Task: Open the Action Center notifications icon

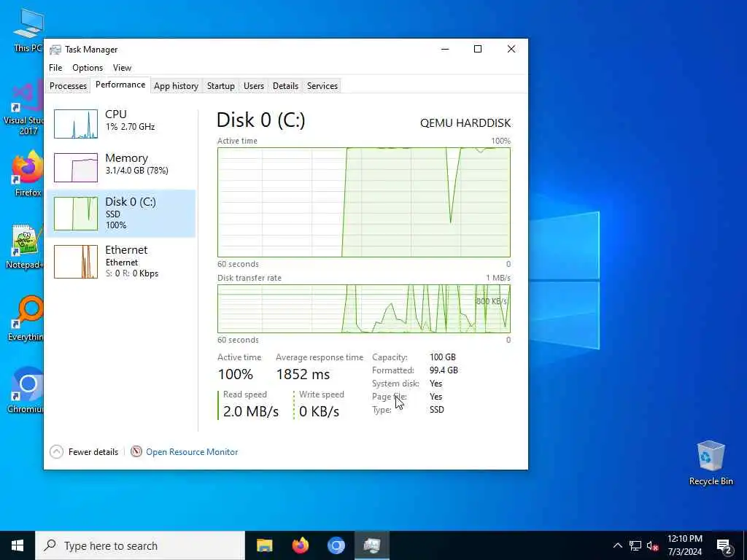Action: click(724, 545)
